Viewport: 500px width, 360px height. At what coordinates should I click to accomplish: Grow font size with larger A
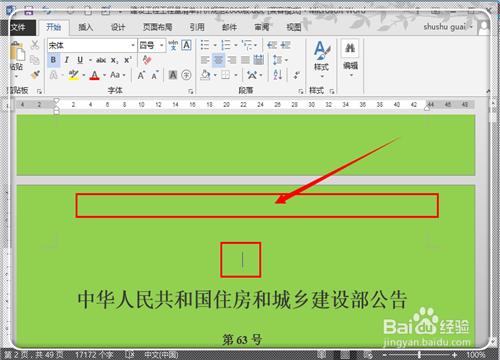pos(141,75)
